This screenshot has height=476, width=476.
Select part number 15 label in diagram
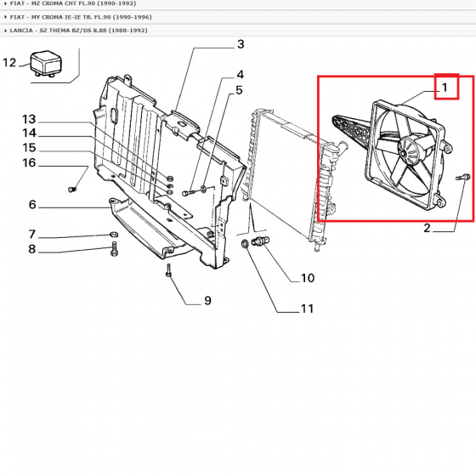tap(29, 148)
